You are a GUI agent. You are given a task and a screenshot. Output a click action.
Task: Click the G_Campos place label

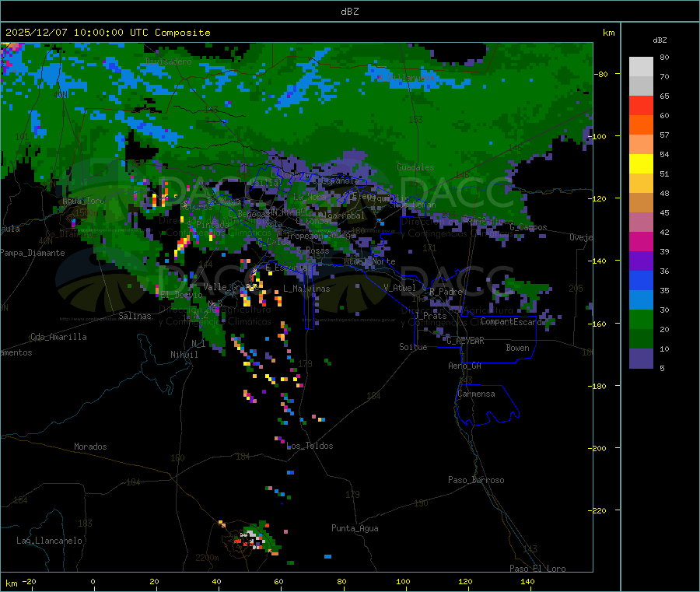[528, 227]
